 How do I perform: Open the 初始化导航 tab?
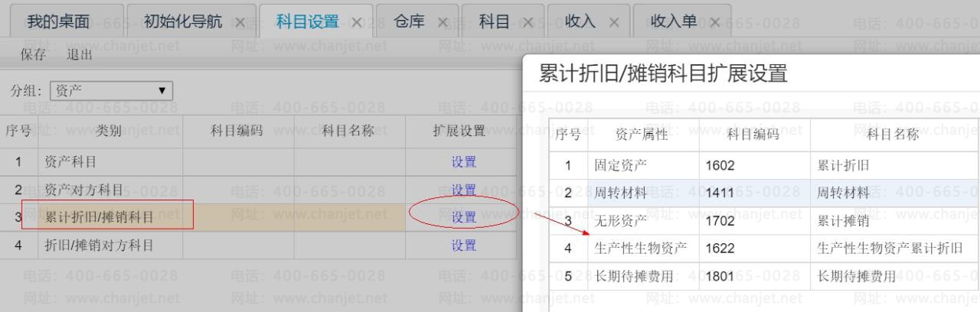coord(183,21)
